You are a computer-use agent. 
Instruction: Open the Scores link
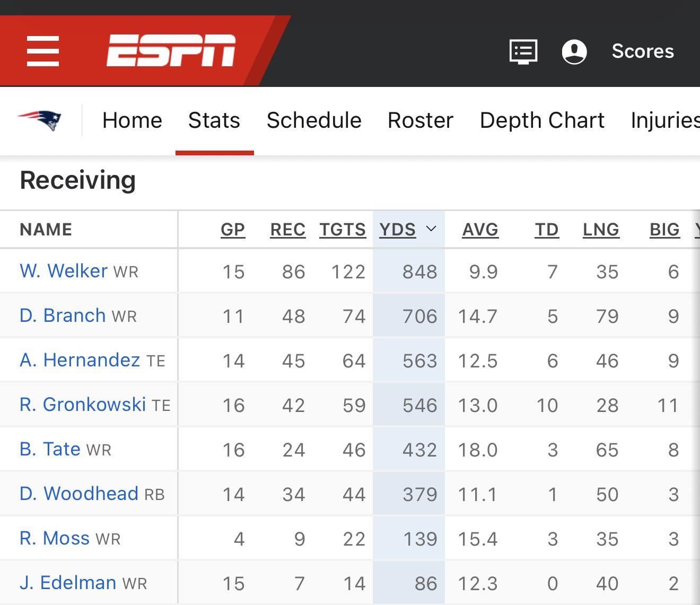tap(642, 51)
